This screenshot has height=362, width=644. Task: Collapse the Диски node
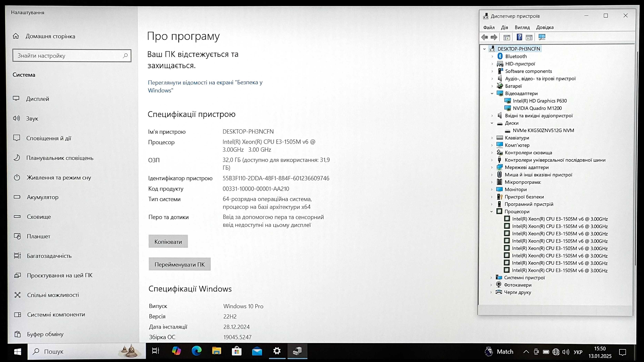coord(492,123)
